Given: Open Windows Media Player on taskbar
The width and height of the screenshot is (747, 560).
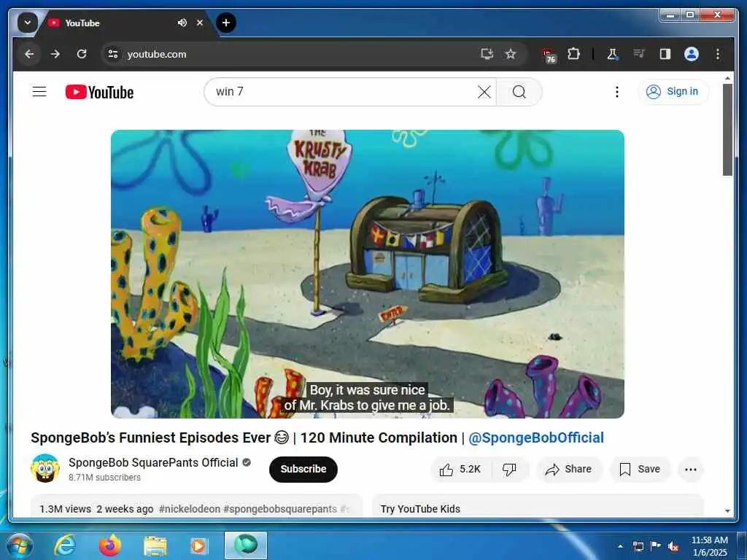Looking at the screenshot, I should click(x=198, y=545).
